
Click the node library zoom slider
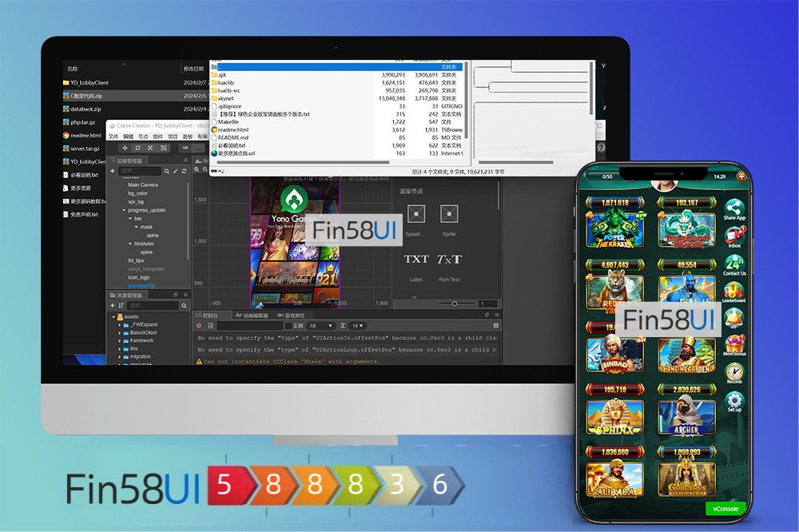454,304
